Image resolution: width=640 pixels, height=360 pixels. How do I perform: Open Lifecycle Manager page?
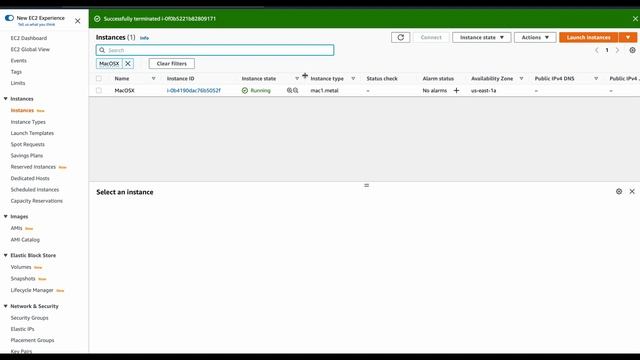point(32,290)
